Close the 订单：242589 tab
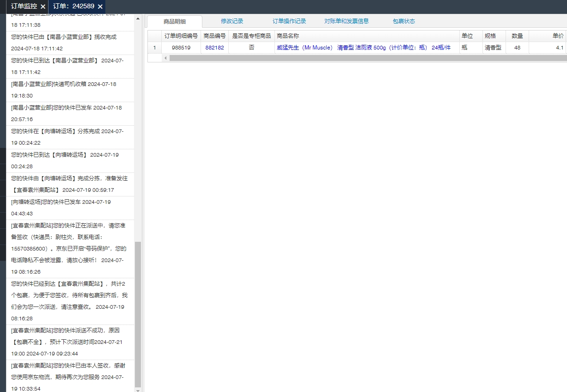Image resolution: width=567 pixels, height=392 pixels. (100, 6)
